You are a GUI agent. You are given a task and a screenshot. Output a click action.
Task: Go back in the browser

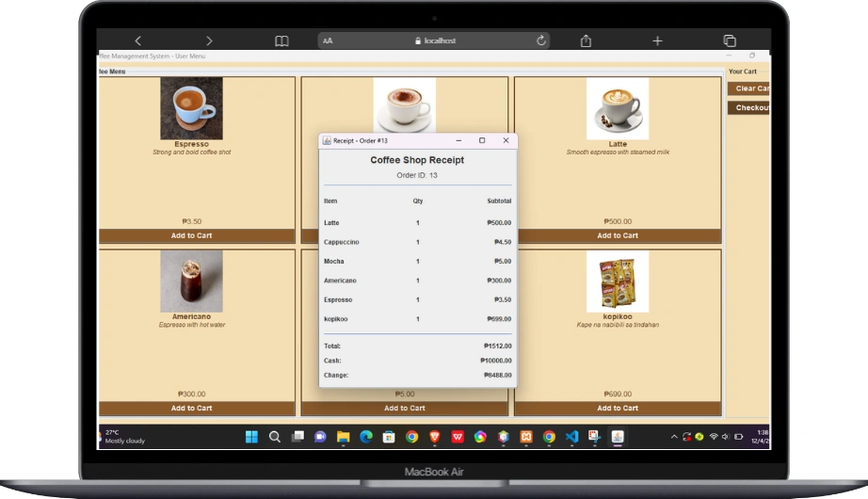tap(137, 40)
